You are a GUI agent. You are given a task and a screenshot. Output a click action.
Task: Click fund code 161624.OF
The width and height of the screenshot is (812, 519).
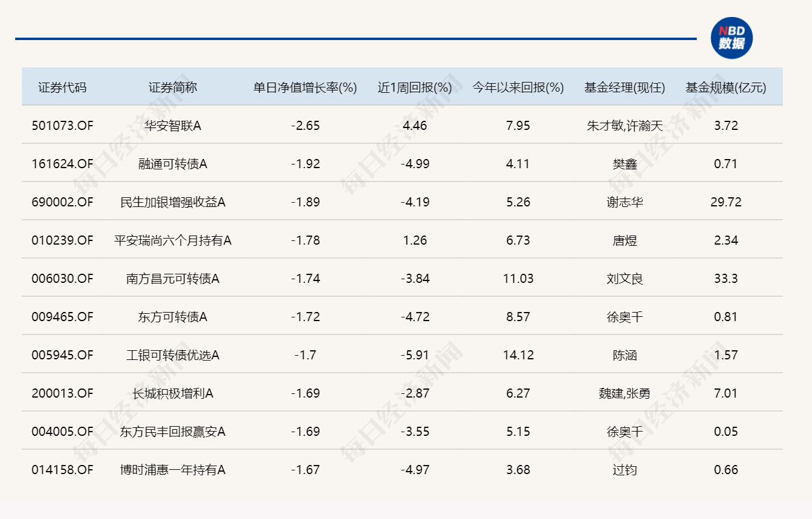(x=63, y=164)
